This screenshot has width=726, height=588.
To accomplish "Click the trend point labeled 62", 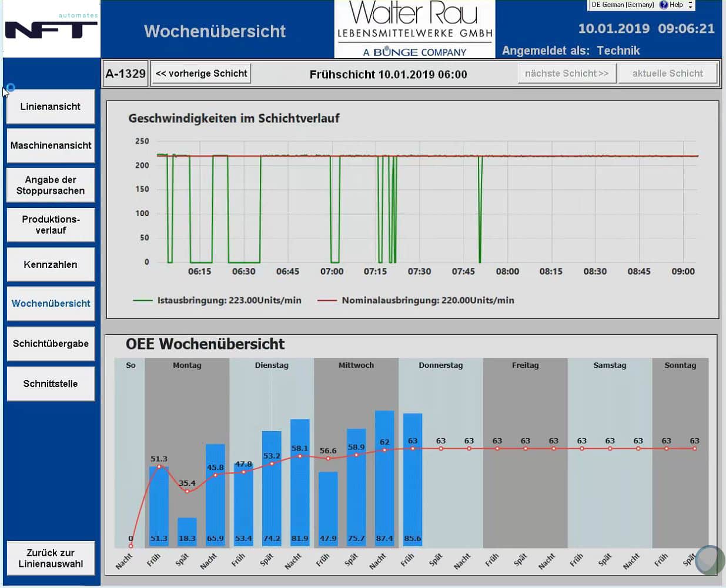I will tap(384, 450).
